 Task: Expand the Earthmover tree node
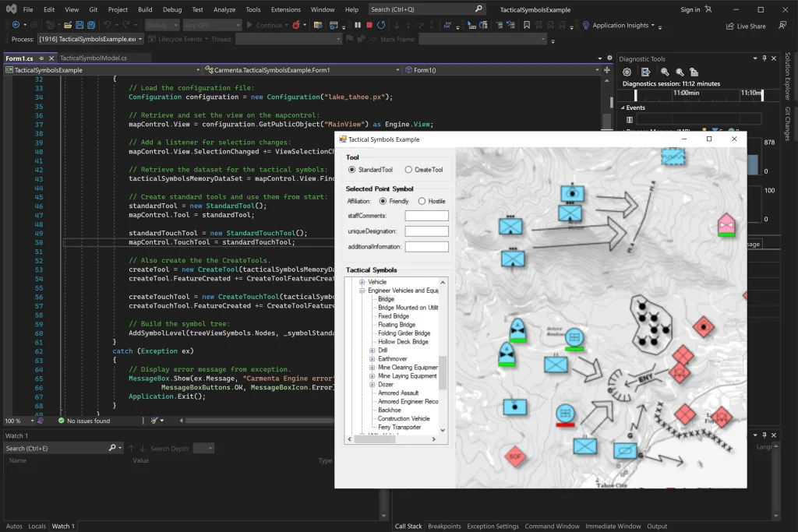373,359
